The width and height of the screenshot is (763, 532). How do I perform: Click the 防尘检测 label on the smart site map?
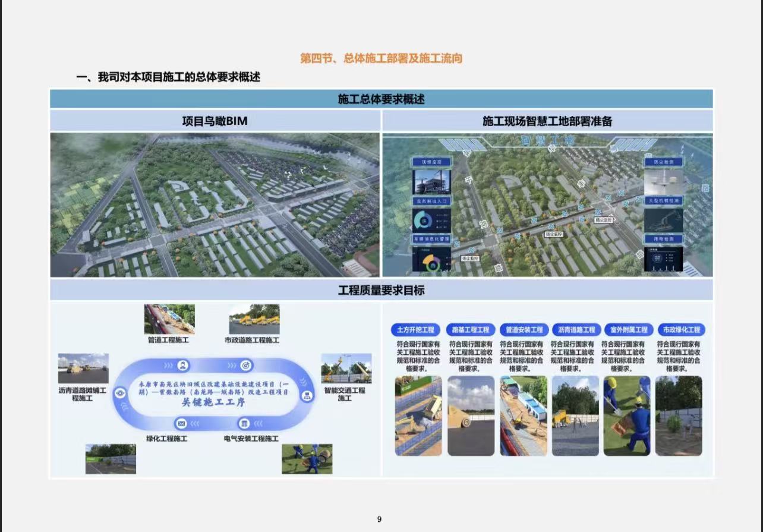pyautogui.click(x=663, y=161)
